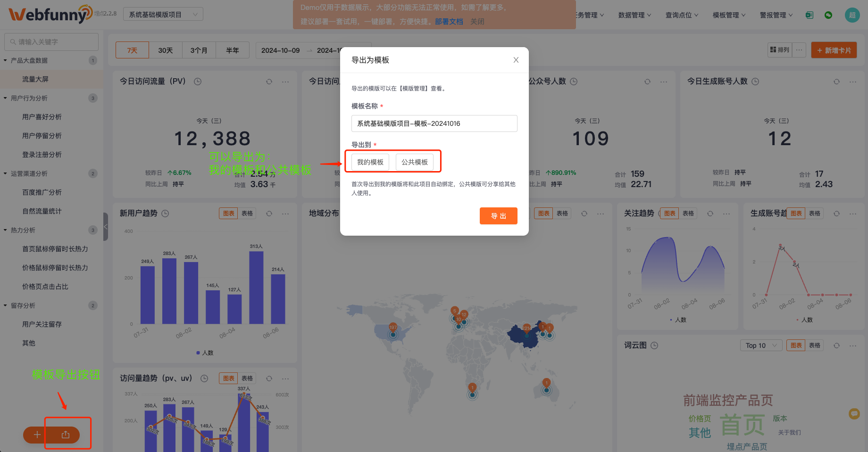
Task: Click clock icon beside 今日生成账号人数
Action: click(755, 82)
